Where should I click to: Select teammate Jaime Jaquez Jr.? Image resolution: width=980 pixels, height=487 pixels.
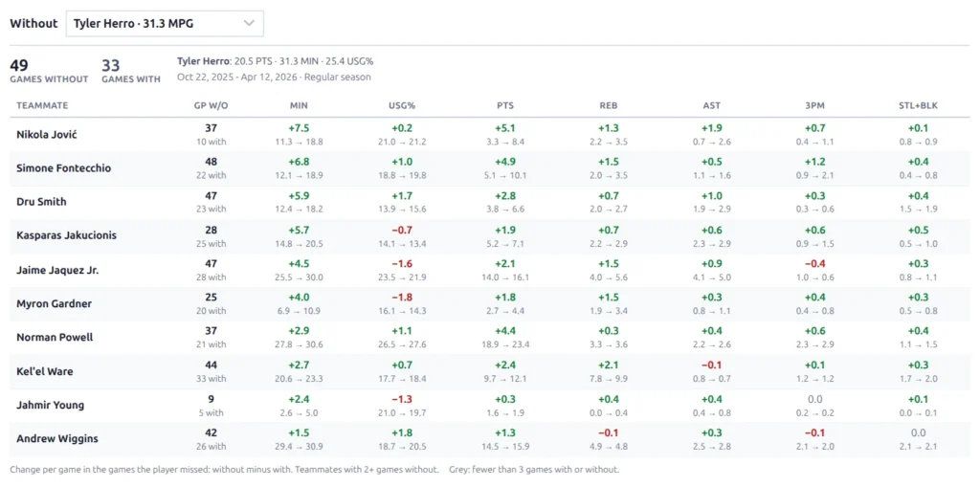coord(57,270)
